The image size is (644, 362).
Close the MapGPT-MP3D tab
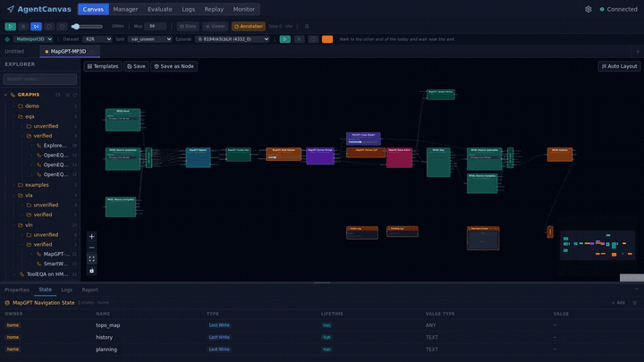(x=91, y=51)
